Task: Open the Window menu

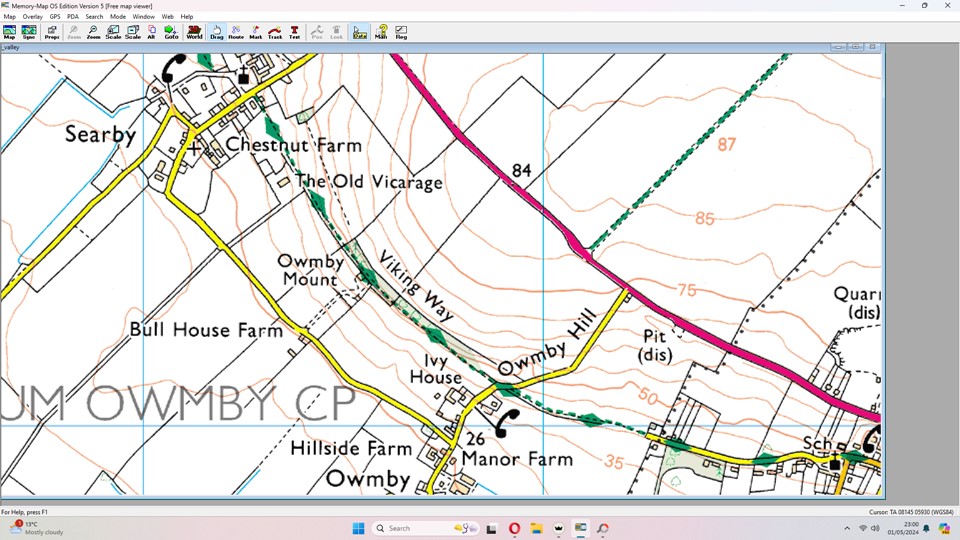Action: tap(144, 17)
